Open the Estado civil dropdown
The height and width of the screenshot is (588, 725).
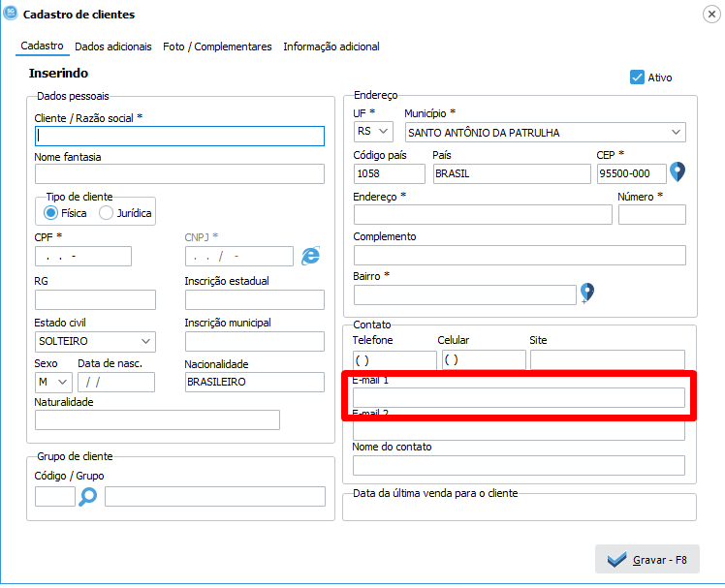(x=145, y=341)
